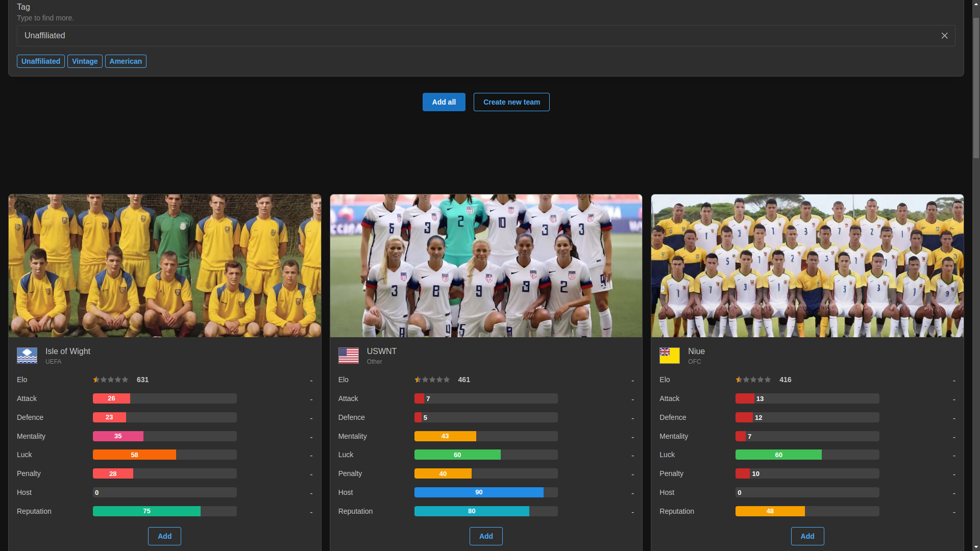Click the Niue team photo
Image resolution: width=980 pixels, height=551 pixels.
tap(806, 265)
